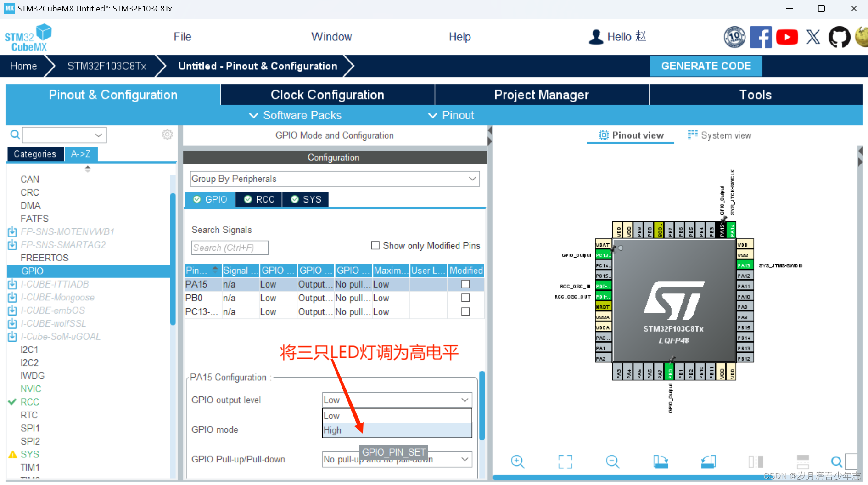The width and height of the screenshot is (868, 485).
Task: Select the PB0 row in the GPIO table
Action: point(334,298)
